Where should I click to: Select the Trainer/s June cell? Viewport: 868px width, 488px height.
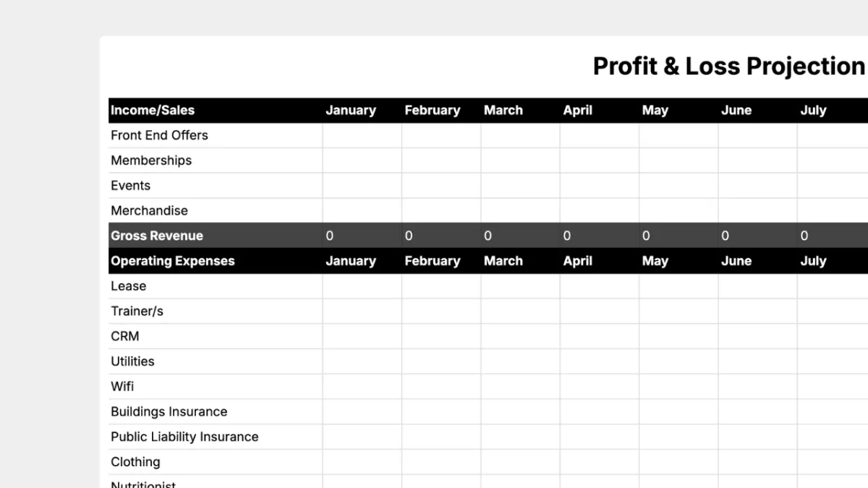[x=757, y=312]
